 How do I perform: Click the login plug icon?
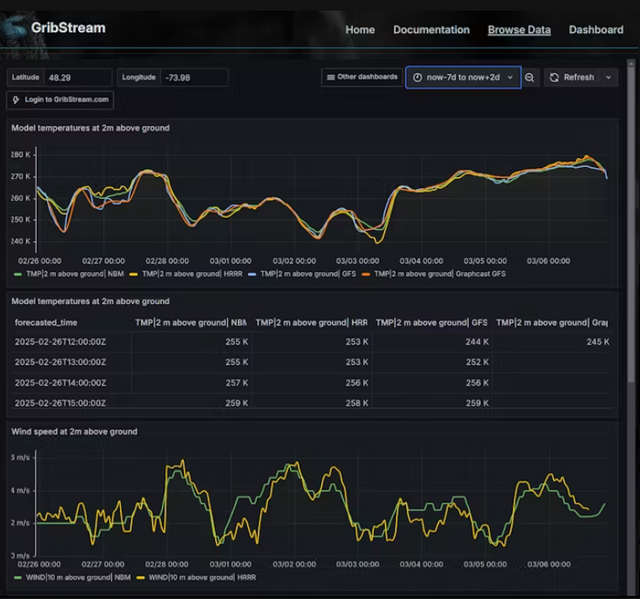pyautogui.click(x=16, y=100)
